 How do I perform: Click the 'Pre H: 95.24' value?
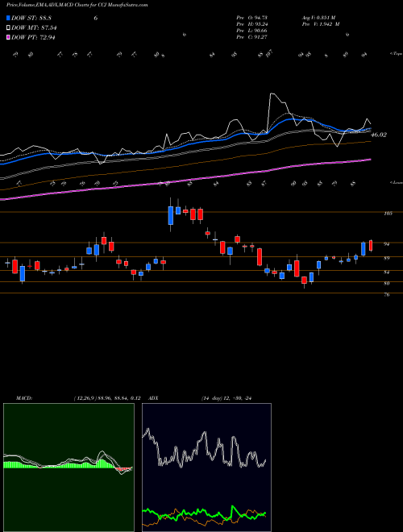click(252, 24)
